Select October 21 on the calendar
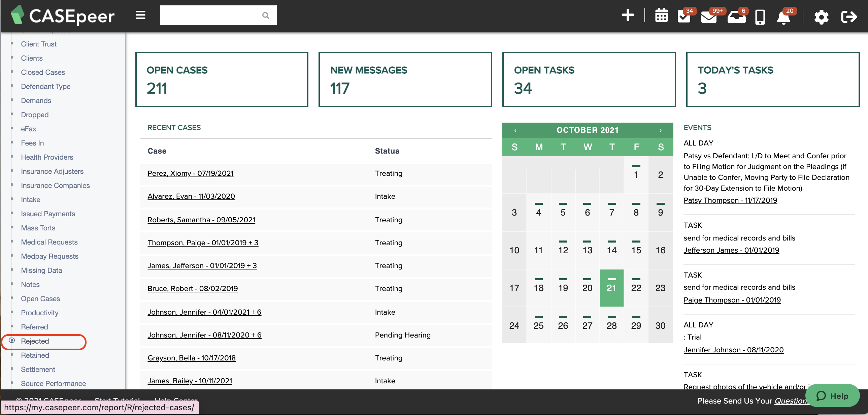The image size is (868, 415). (611, 288)
